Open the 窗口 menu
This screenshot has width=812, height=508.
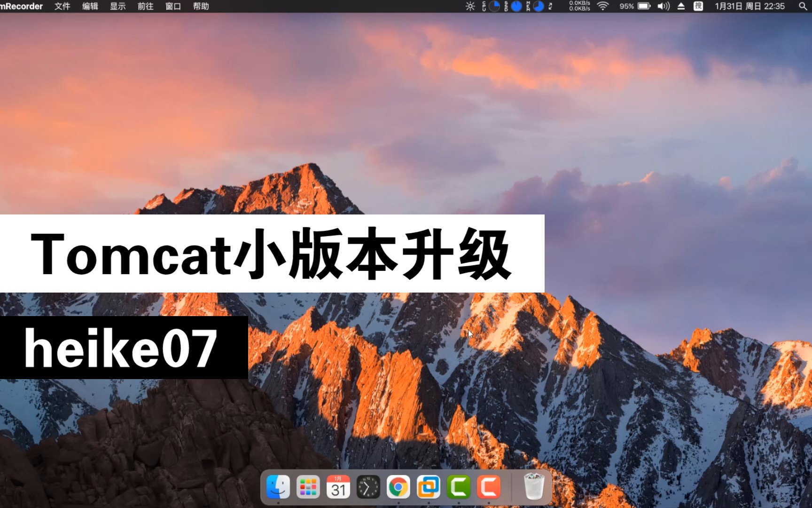173,6
